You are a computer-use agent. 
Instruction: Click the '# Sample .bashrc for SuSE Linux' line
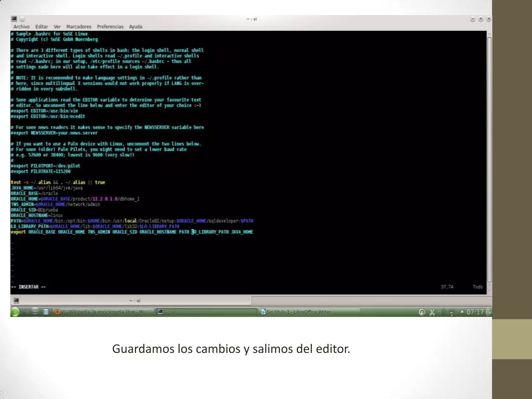point(49,34)
